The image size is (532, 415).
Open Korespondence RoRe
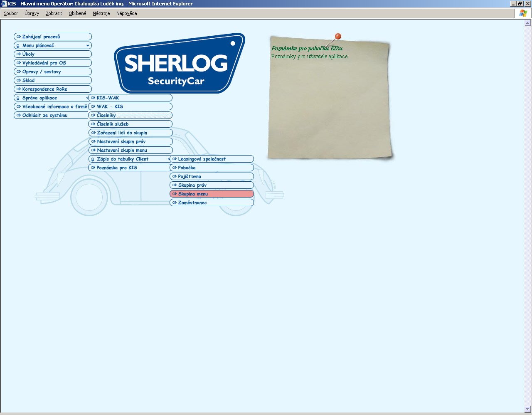click(x=53, y=89)
